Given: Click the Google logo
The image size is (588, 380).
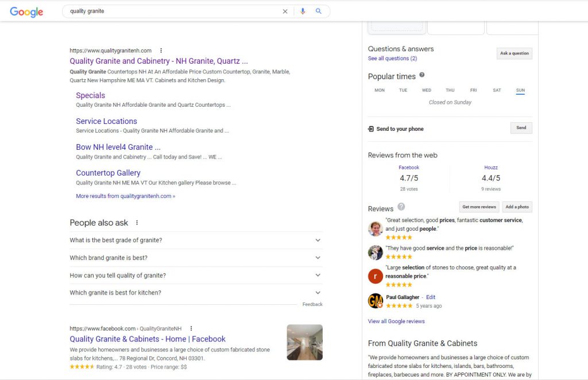Looking at the screenshot, I should coord(26,11).
